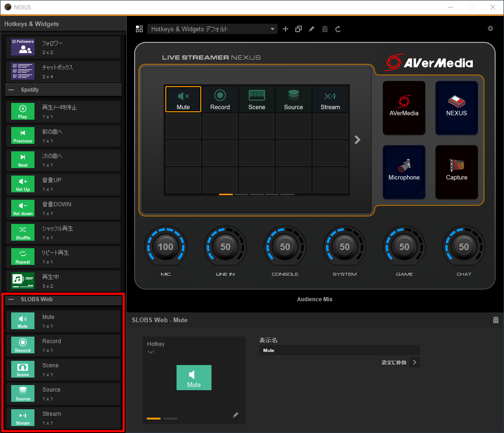Click the refresh arrow icon in the toolbar
Screen dimensions: 504x433
[x=338, y=29]
